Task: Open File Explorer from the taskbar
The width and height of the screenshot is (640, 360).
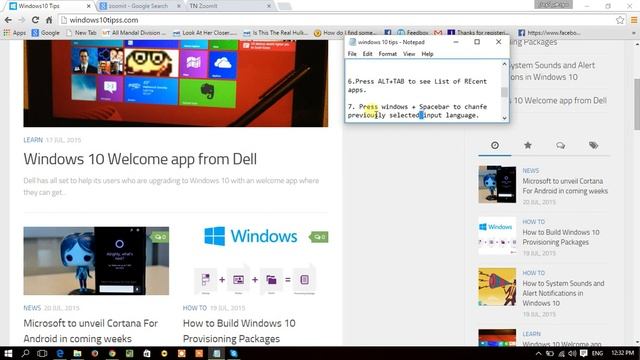Action: (x=77, y=353)
